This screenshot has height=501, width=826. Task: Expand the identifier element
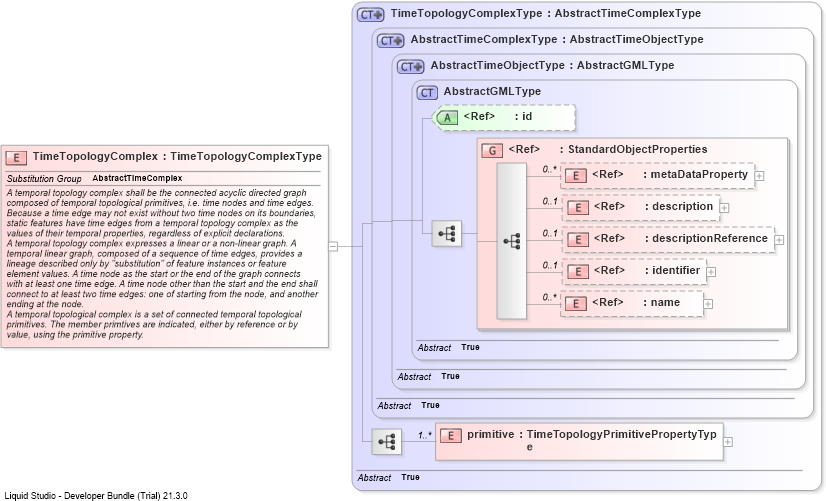tap(711, 272)
